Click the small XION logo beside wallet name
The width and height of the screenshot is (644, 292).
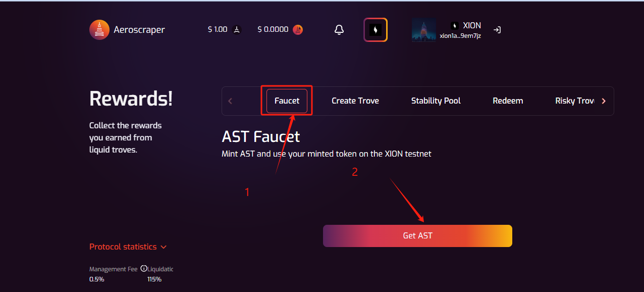[x=455, y=26]
